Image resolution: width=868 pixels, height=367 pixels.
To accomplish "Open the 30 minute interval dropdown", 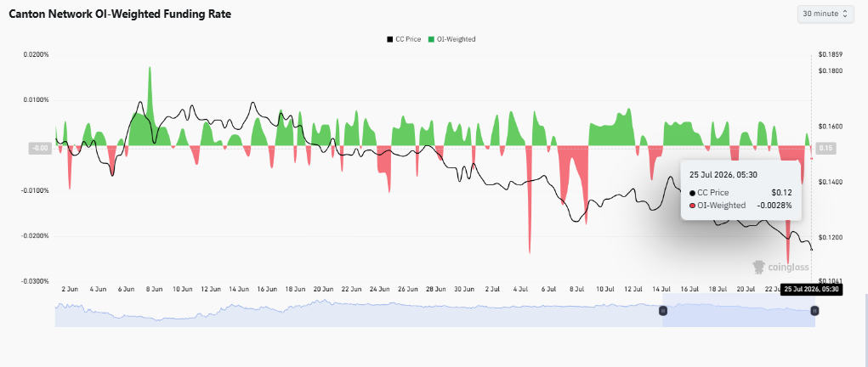I will 825,14.
